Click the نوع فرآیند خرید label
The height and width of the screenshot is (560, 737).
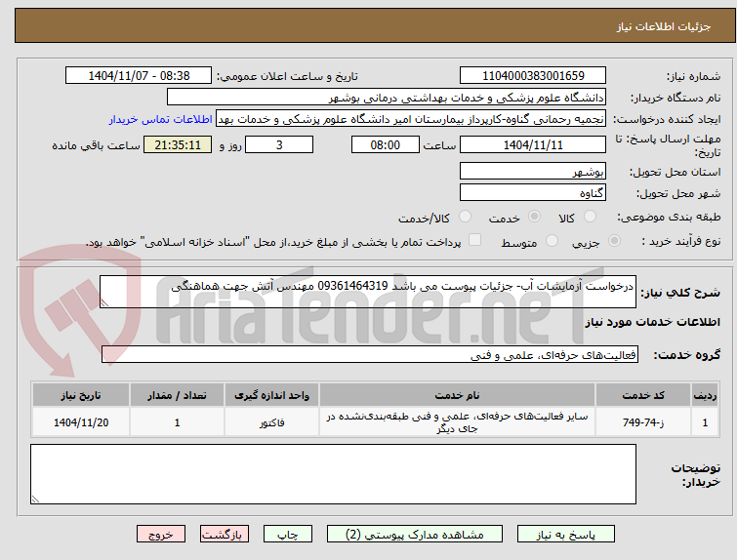click(681, 241)
